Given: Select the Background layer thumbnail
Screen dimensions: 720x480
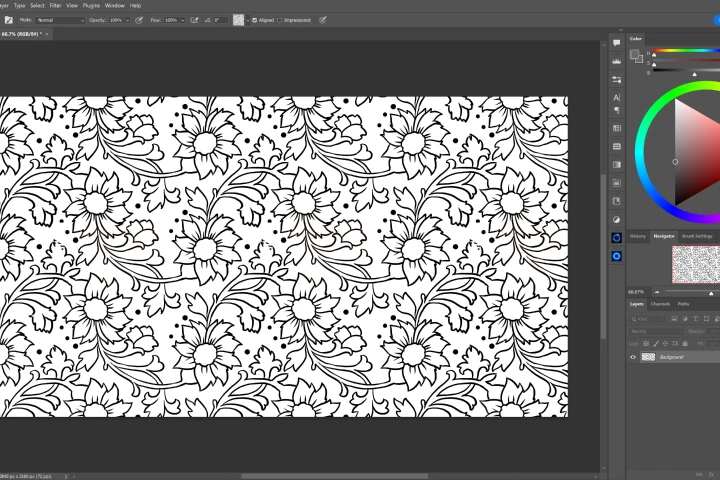Looking at the screenshot, I should pos(648,357).
